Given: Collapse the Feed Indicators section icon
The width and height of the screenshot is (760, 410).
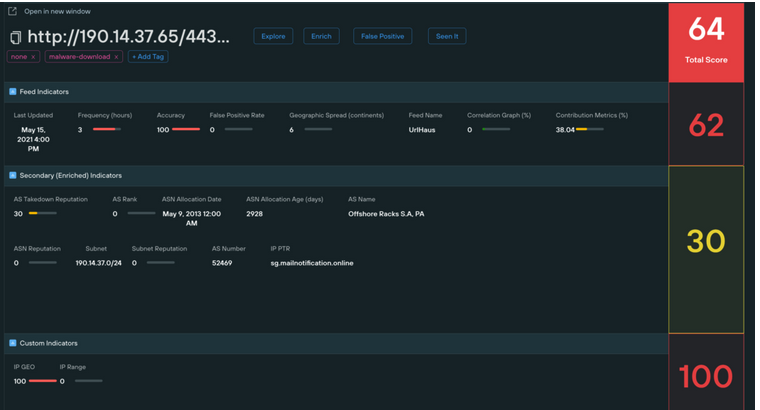Looking at the screenshot, I should 13,92.
